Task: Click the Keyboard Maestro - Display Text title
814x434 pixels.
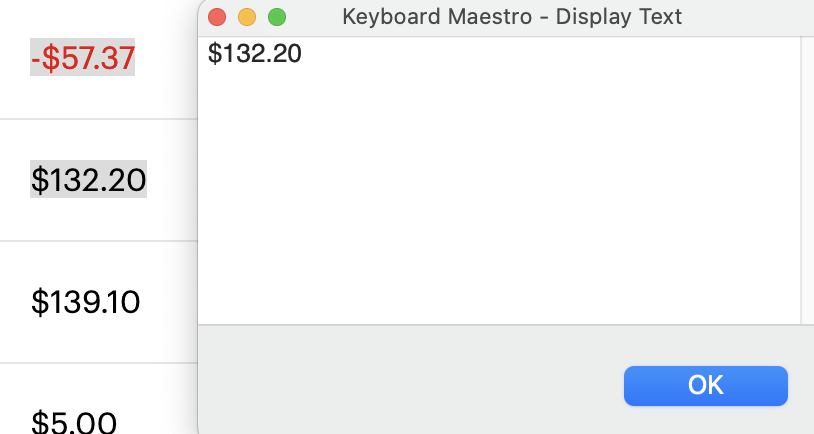Action: 512,17
